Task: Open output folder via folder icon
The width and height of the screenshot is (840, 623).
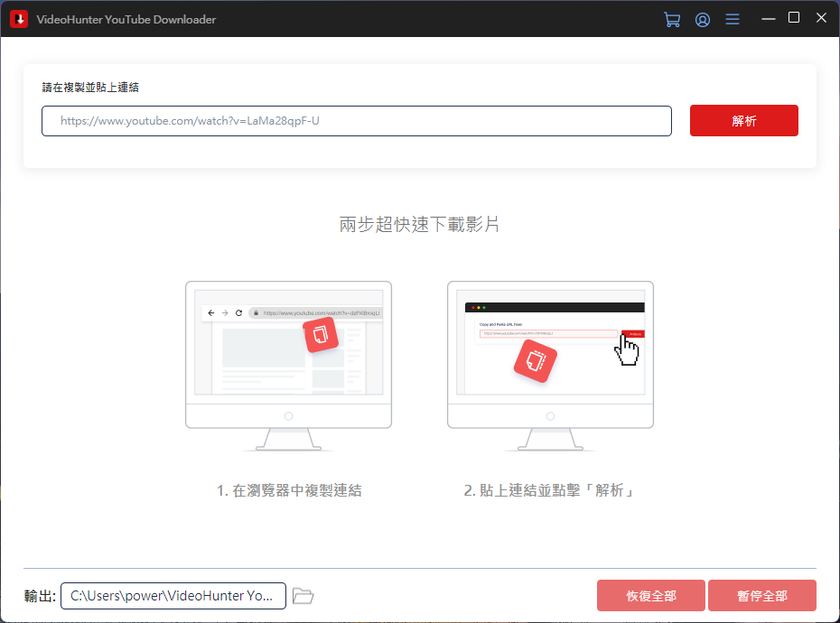Action: pos(303,596)
